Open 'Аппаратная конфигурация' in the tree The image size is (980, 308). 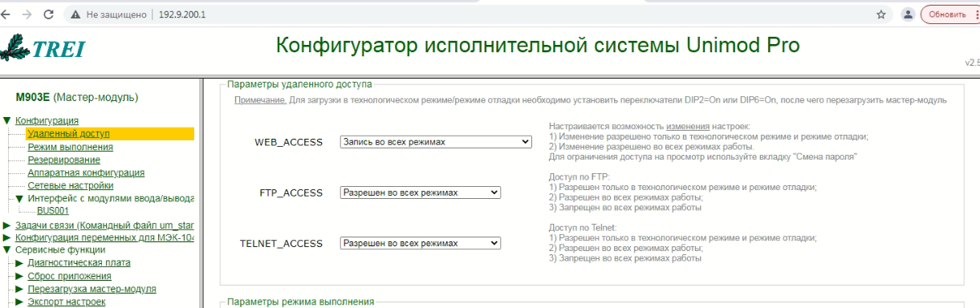(86, 172)
